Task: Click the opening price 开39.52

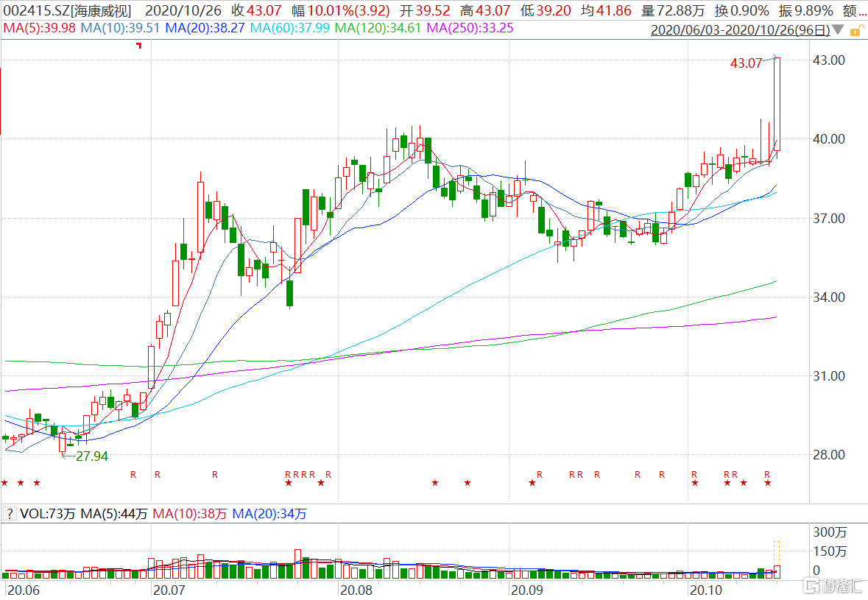Action: (425, 10)
